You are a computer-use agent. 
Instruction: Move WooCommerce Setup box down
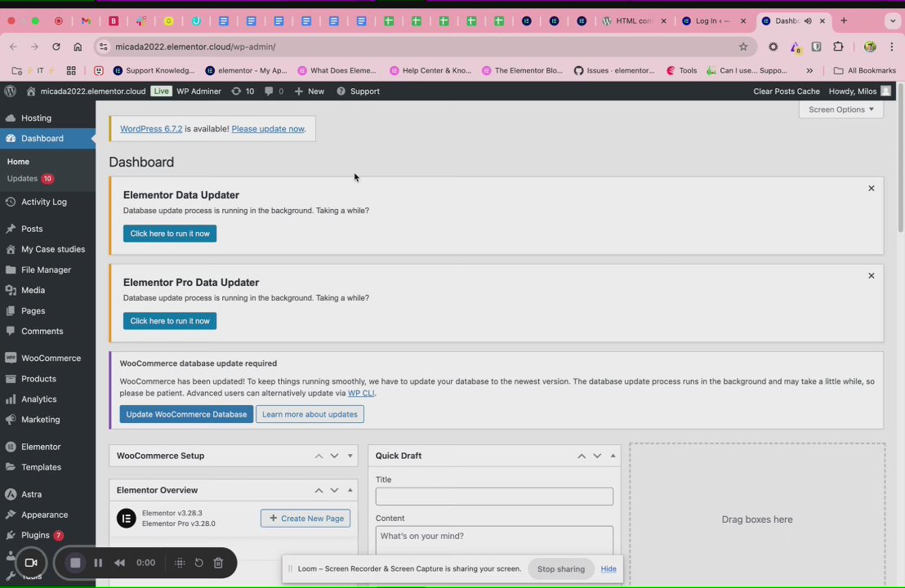pyautogui.click(x=334, y=456)
